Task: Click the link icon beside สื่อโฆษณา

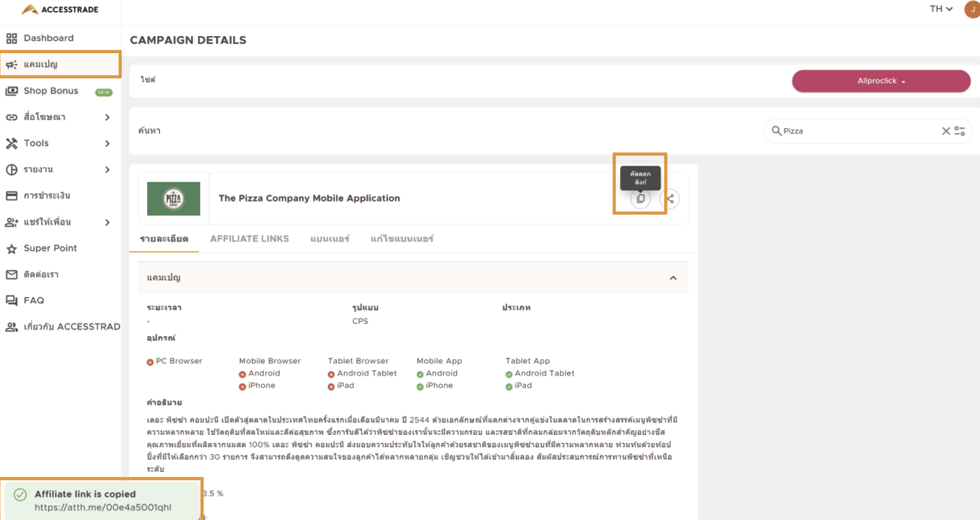Action: pos(11,117)
